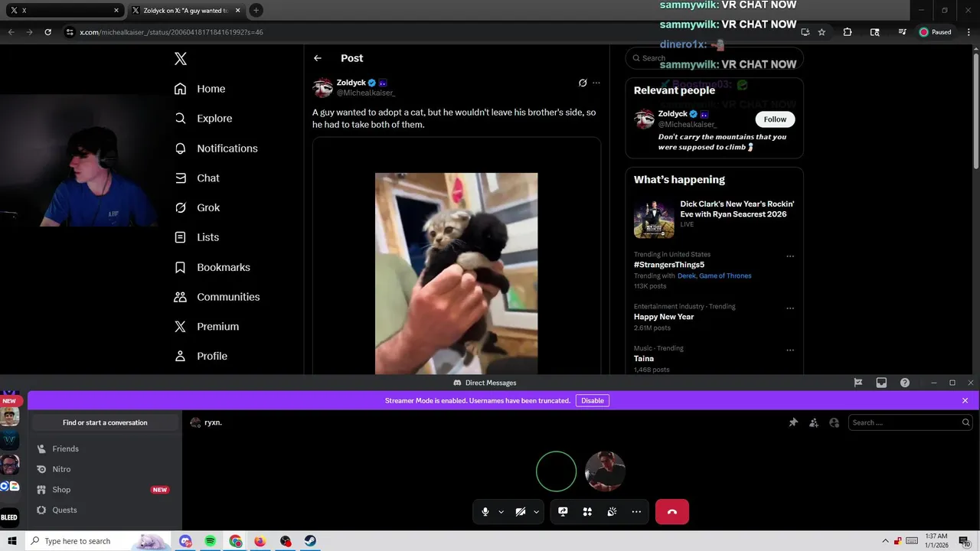Open the kitten video in the post
Image resolution: width=980 pixels, height=551 pixels.
point(456,273)
